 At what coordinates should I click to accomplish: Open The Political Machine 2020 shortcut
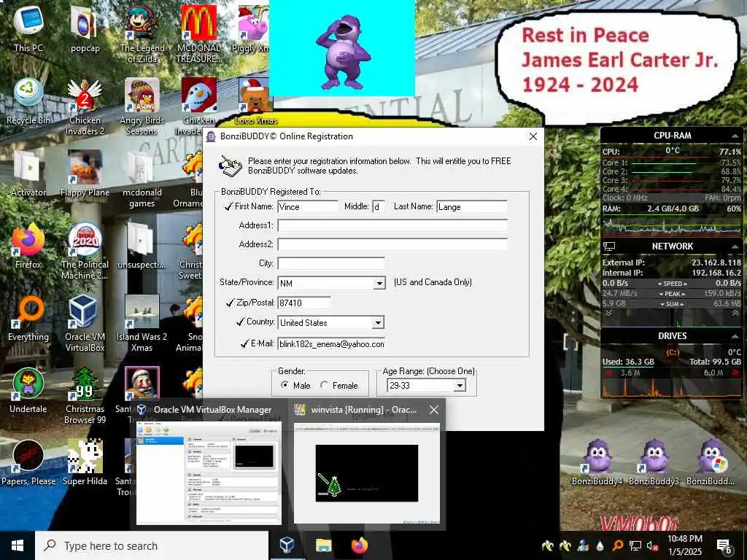pos(85,252)
